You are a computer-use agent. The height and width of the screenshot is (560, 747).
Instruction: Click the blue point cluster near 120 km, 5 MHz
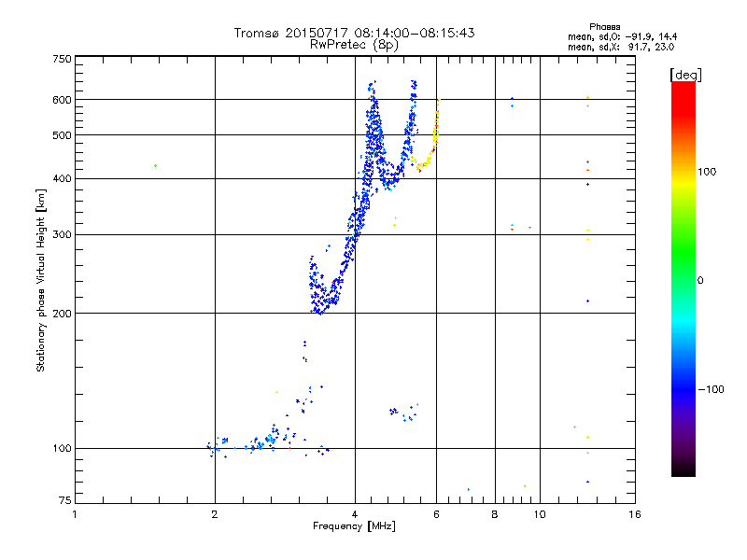(403, 413)
